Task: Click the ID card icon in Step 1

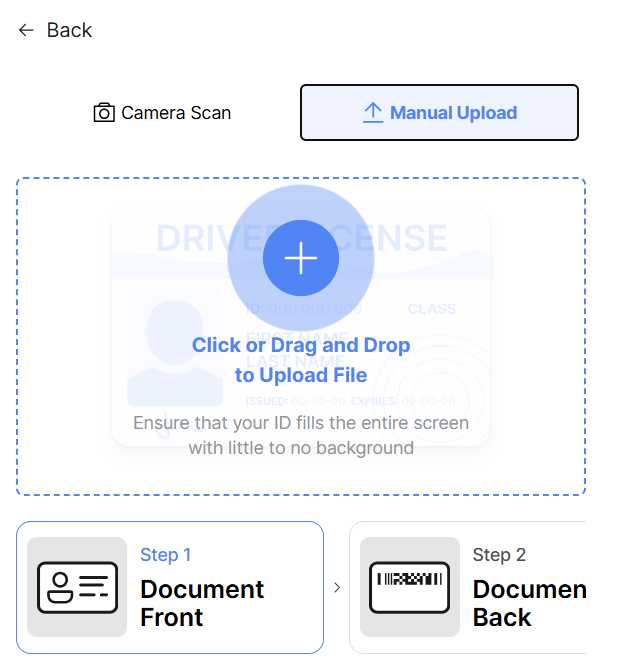Action: pos(77,587)
